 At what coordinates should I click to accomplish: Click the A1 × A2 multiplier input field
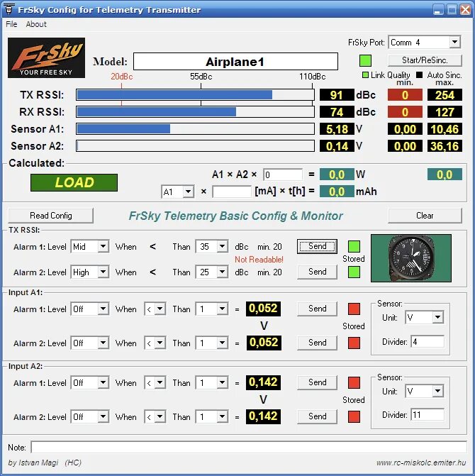tap(283, 175)
